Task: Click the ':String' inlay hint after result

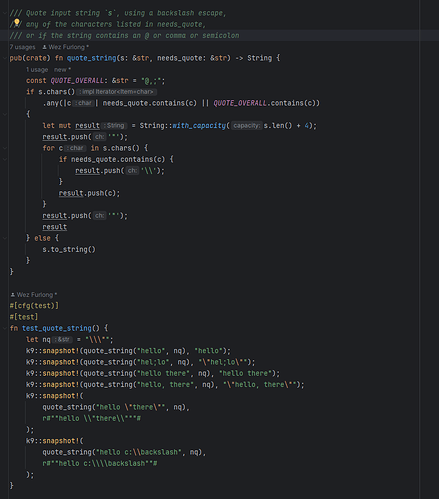Action: point(114,126)
